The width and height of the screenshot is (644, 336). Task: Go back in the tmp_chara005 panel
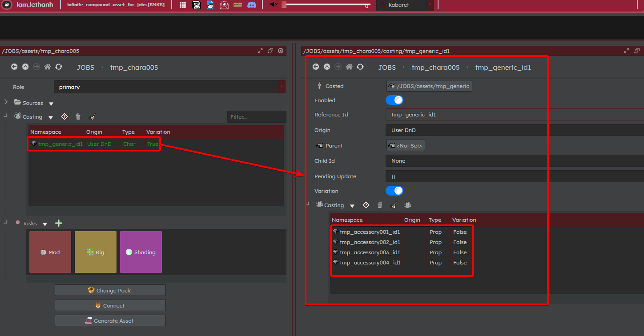tap(14, 67)
